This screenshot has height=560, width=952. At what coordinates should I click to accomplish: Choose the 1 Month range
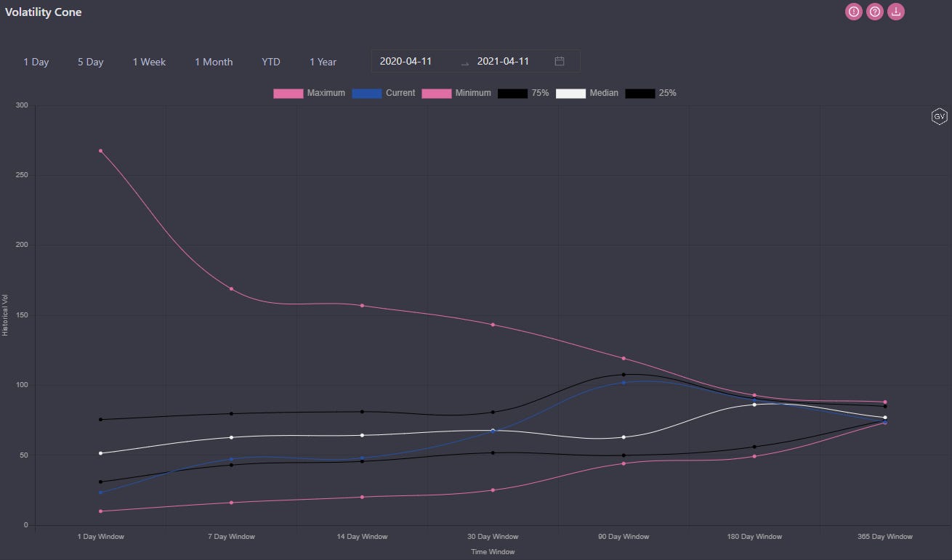point(214,62)
